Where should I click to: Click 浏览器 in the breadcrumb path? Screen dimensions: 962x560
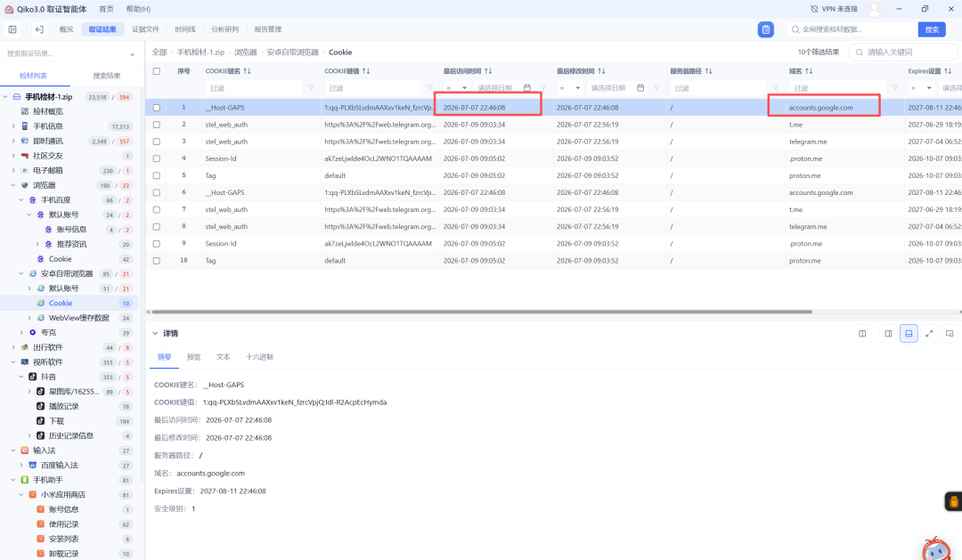pos(246,53)
